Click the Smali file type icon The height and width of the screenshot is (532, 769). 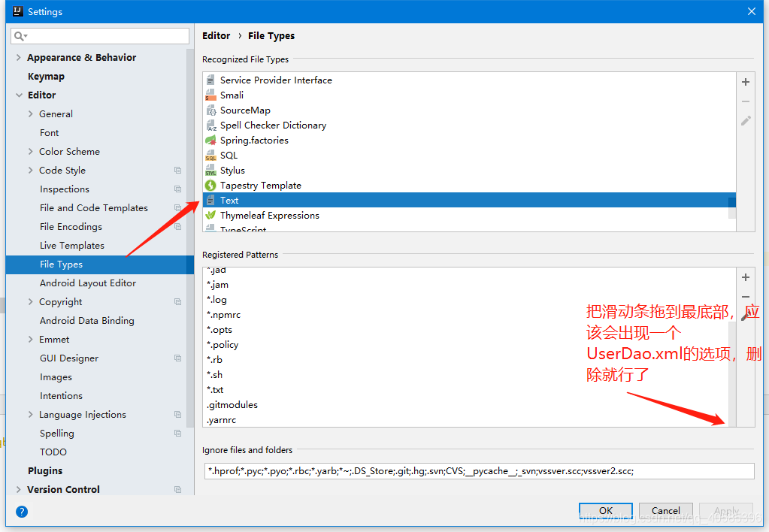click(210, 95)
